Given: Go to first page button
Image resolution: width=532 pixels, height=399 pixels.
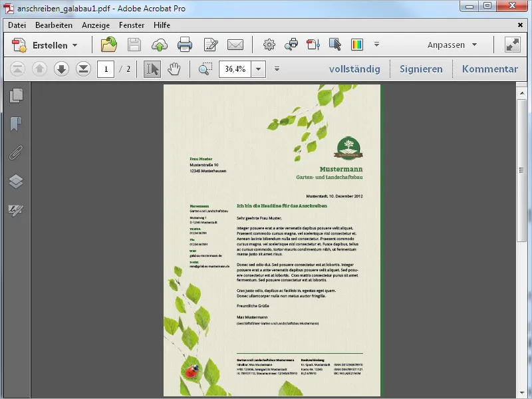Looking at the screenshot, I should point(18,69).
